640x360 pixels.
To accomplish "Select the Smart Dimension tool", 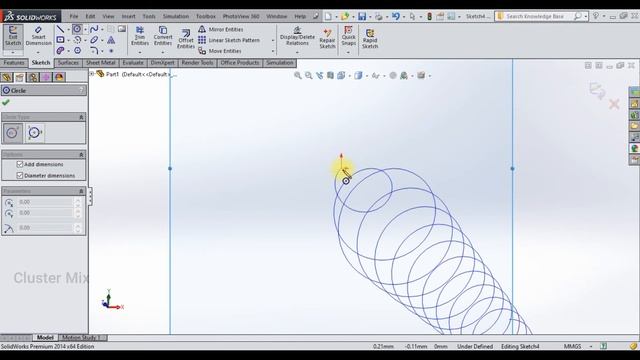I will tap(38, 36).
